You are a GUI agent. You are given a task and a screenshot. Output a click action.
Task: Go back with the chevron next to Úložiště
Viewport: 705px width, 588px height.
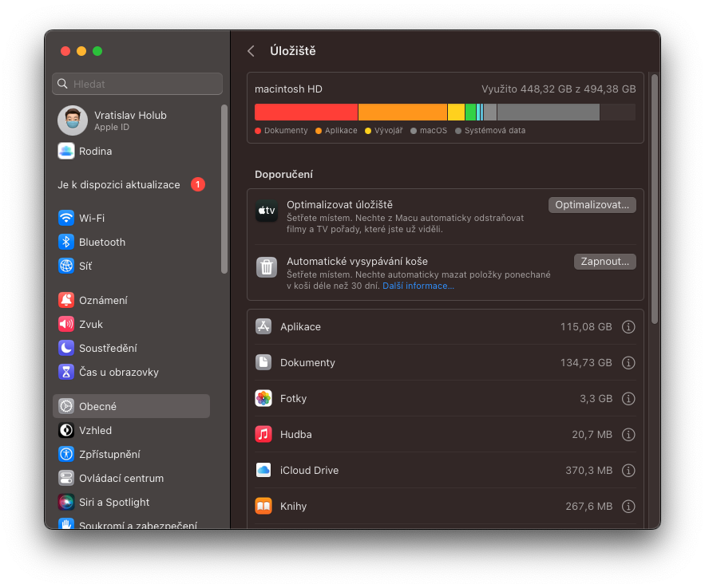click(251, 51)
